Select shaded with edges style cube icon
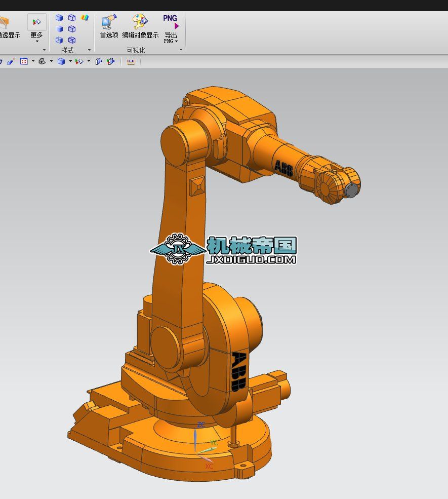 pyautogui.click(x=59, y=18)
